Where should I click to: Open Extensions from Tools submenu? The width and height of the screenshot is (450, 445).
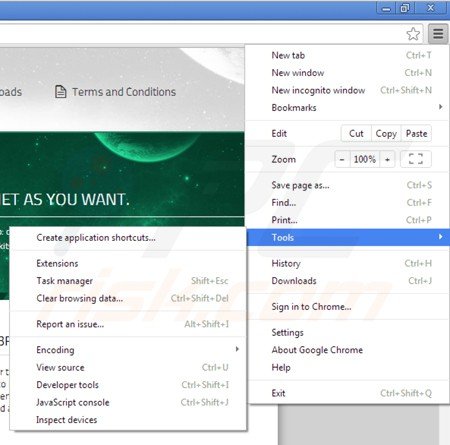pyautogui.click(x=128, y=263)
